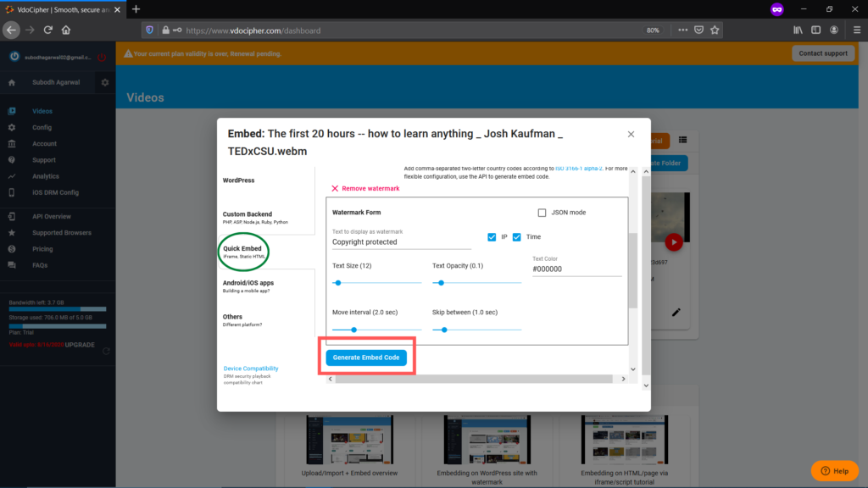Open Supported Browsers in the sidebar
The height and width of the screenshot is (488, 868).
[61, 233]
